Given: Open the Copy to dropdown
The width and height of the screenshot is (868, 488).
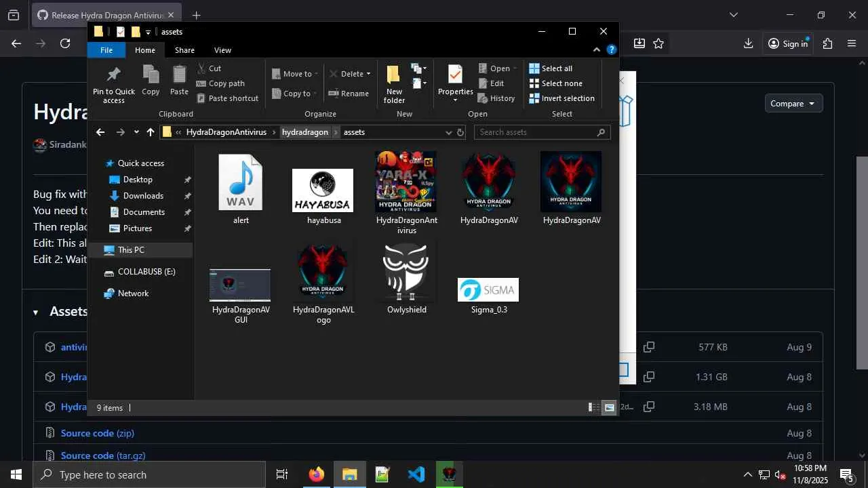Looking at the screenshot, I should pos(294,94).
